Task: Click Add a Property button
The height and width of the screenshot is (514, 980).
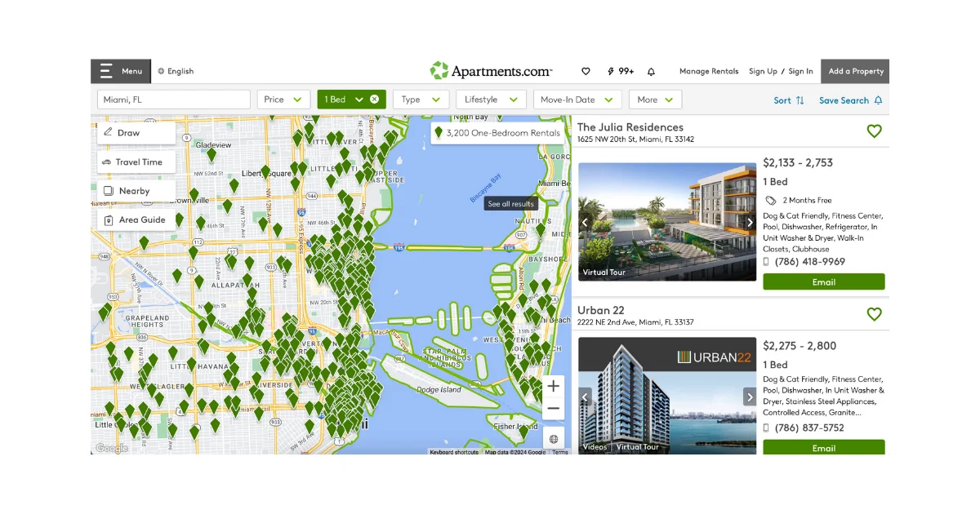Action: click(855, 71)
